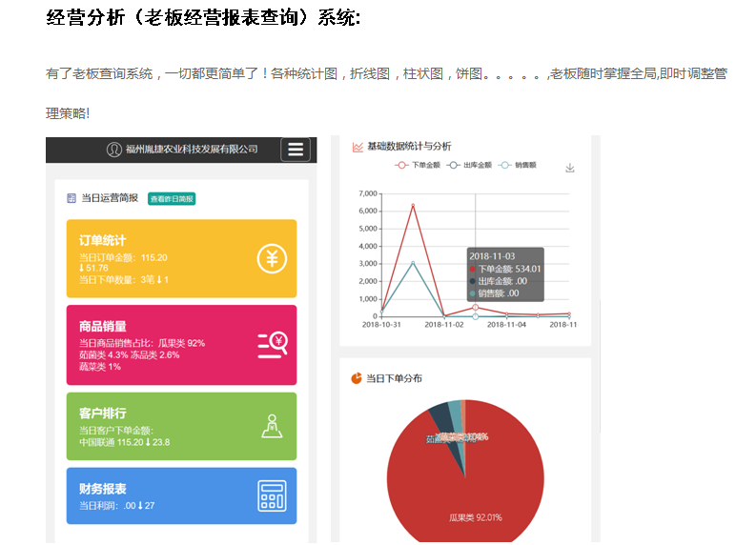Click the orange pie icon beside 当日下单分布
Viewport: 756px width, 545px height.
pyautogui.click(x=357, y=378)
